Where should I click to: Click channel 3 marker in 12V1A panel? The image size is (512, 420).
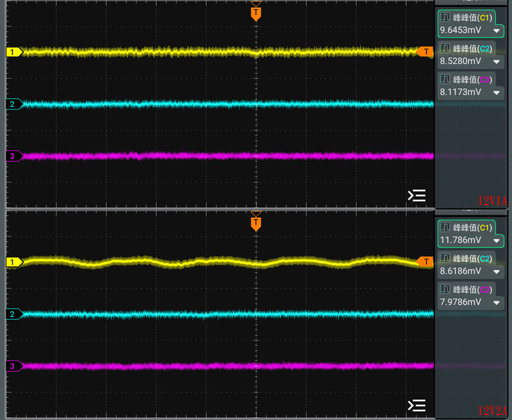[x=14, y=156]
